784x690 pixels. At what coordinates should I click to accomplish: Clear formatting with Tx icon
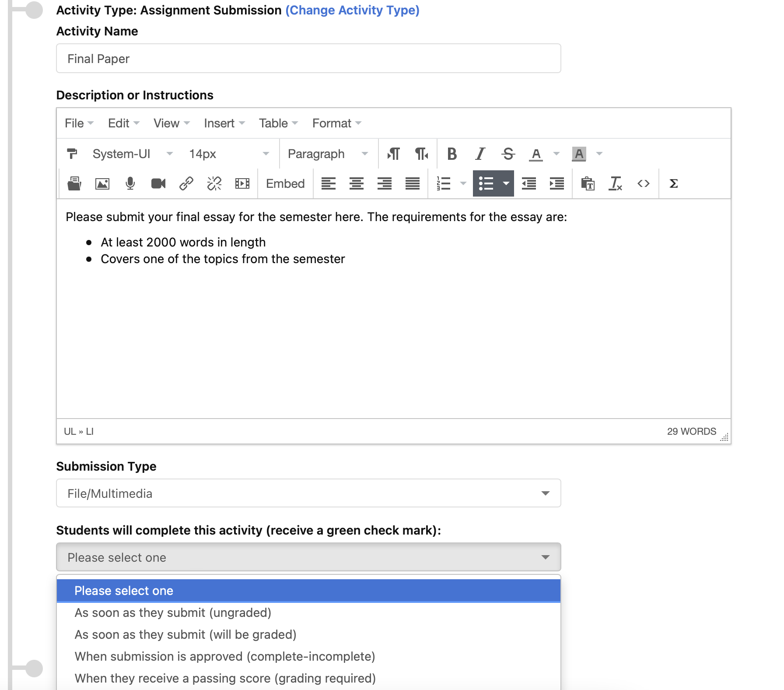tap(616, 183)
